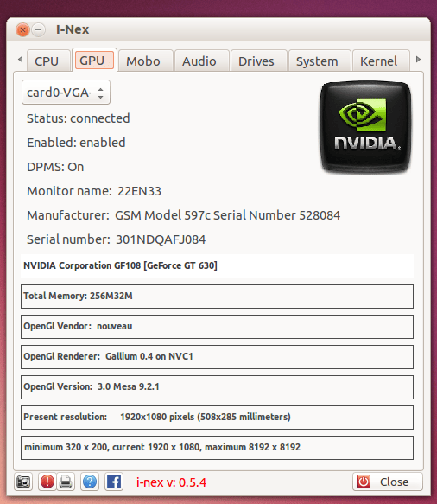Image resolution: width=437 pixels, height=504 pixels.
Task: Open the Audio tab
Action: tap(199, 61)
